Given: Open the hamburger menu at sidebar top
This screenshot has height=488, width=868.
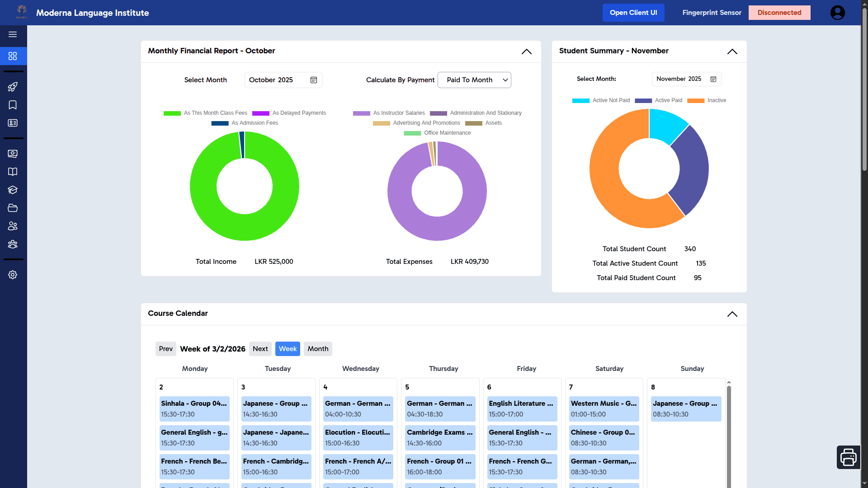Looking at the screenshot, I should [13, 35].
